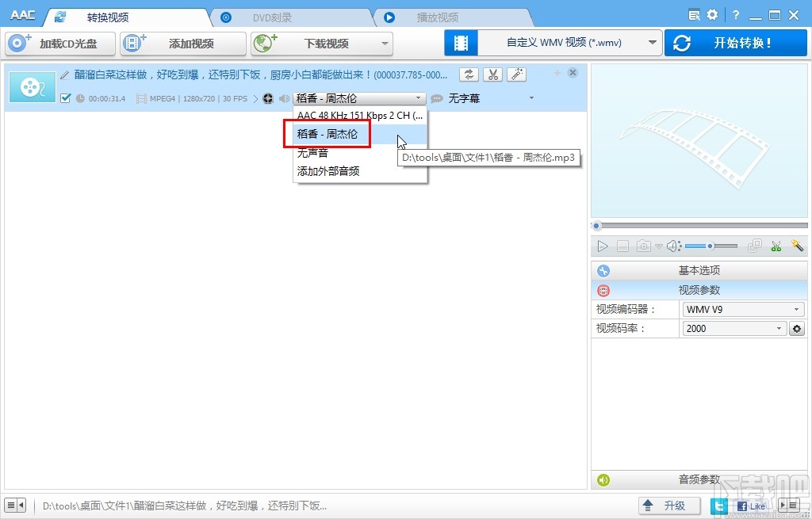Click the magic wand effects icon in preview bar
The image size is (812, 519).
pyautogui.click(x=797, y=246)
